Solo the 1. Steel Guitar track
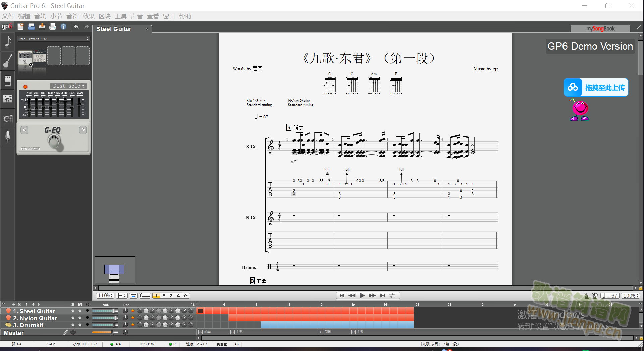This screenshot has height=351, width=644. coord(72,311)
